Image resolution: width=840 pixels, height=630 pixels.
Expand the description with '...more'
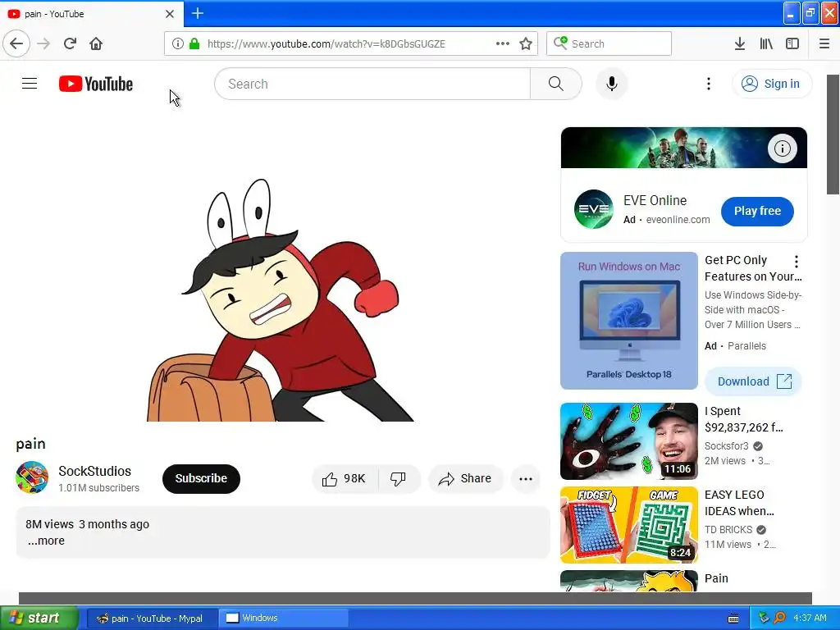pyautogui.click(x=46, y=541)
